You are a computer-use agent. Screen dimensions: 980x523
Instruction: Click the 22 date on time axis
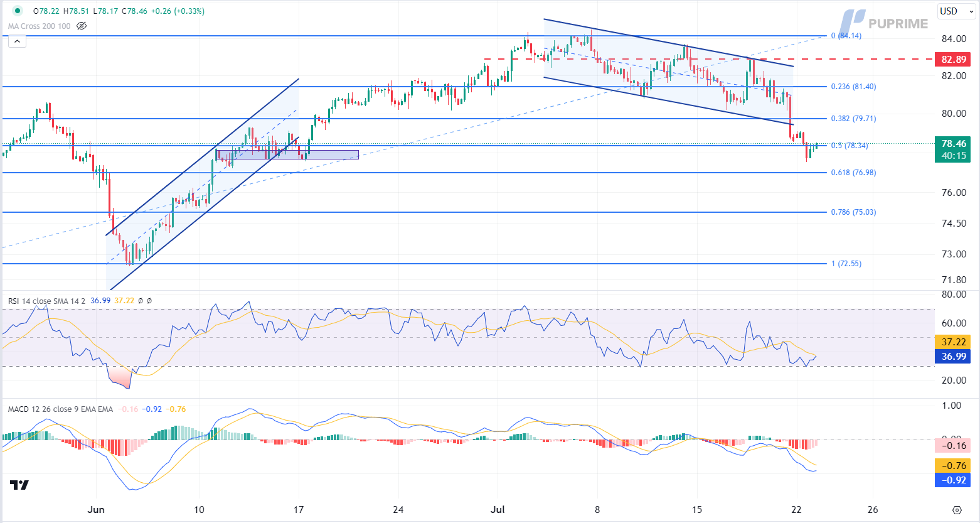click(796, 509)
